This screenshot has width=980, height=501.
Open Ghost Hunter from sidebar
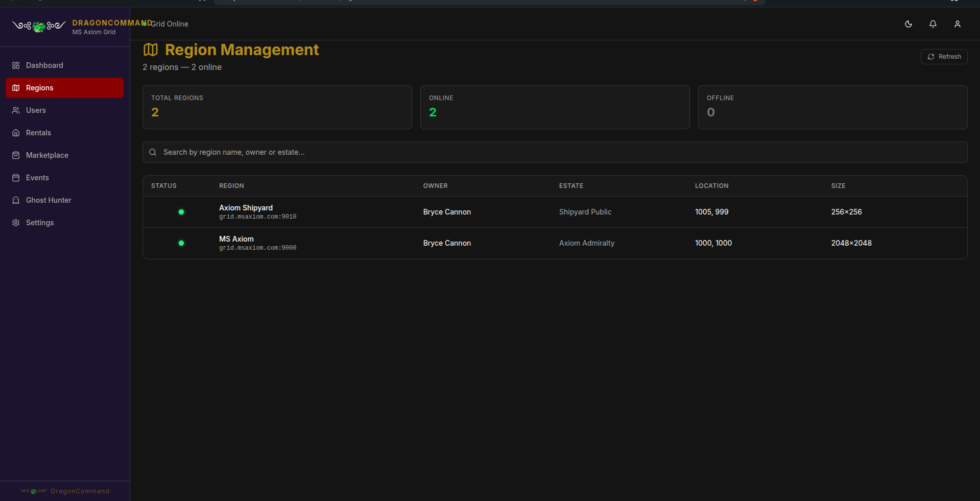(64, 200)
